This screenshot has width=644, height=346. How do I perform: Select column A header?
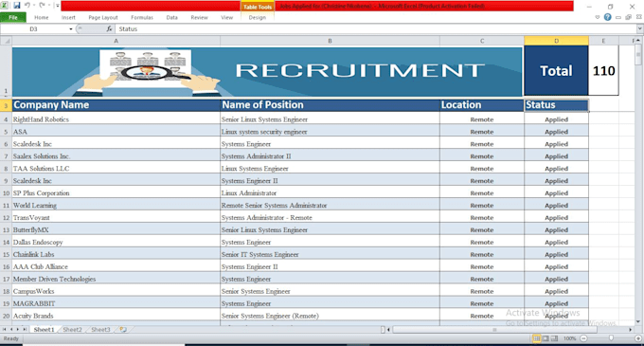(116, 41)
